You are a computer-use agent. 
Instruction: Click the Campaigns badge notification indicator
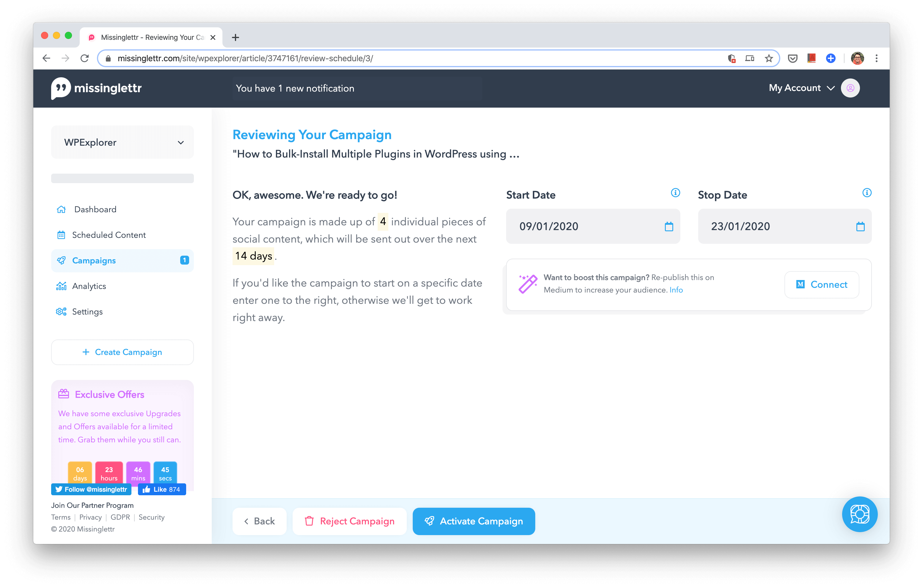(184, 260)
